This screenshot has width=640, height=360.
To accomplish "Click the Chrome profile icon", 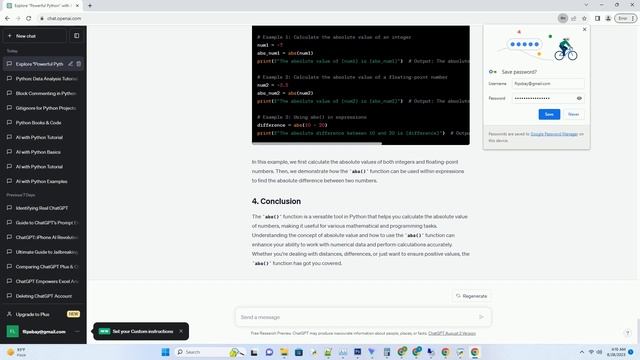I will 608,18.
